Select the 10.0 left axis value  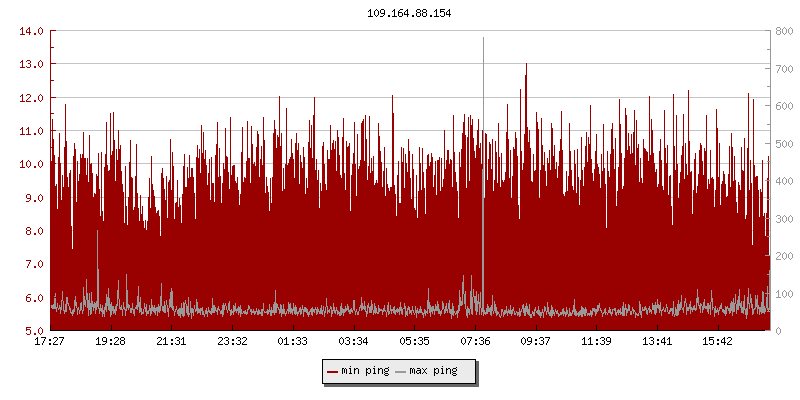(x=31, y=164)
